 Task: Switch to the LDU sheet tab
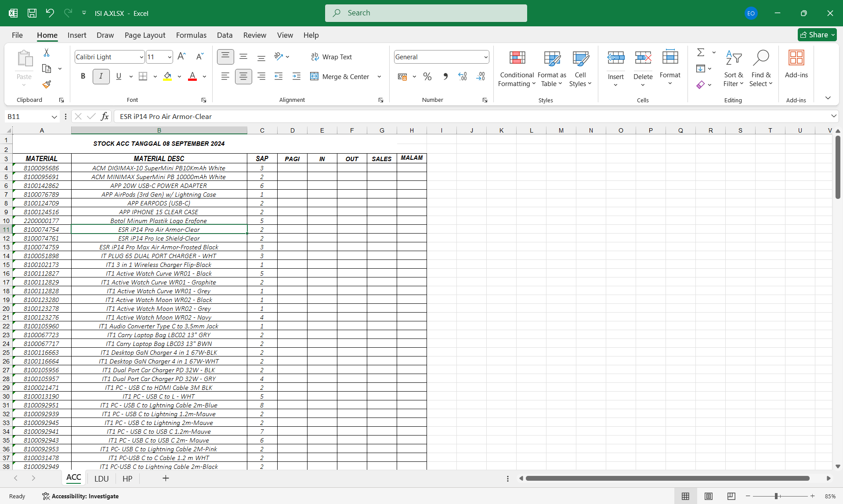(x=101, y=479)
